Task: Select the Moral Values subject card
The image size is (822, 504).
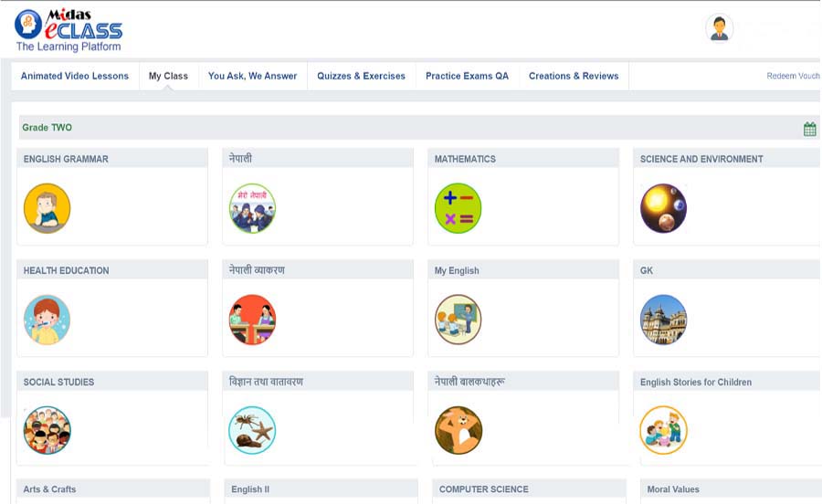Action: 673,489
